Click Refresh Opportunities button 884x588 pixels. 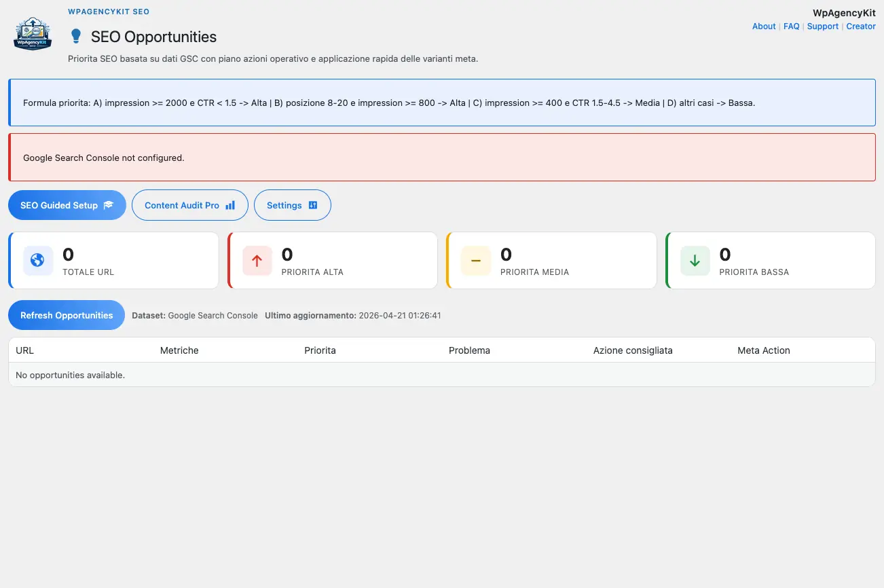click(x=67, y=315)
